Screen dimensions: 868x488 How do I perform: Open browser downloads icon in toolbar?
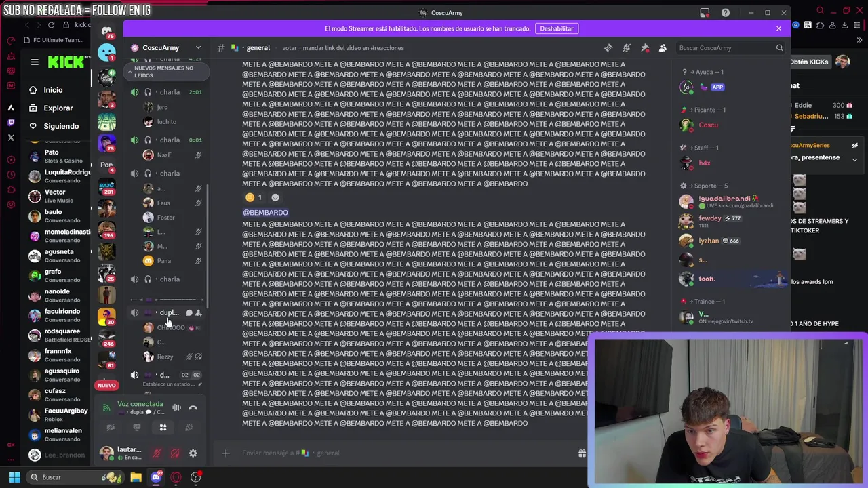(x=844, y=26)
